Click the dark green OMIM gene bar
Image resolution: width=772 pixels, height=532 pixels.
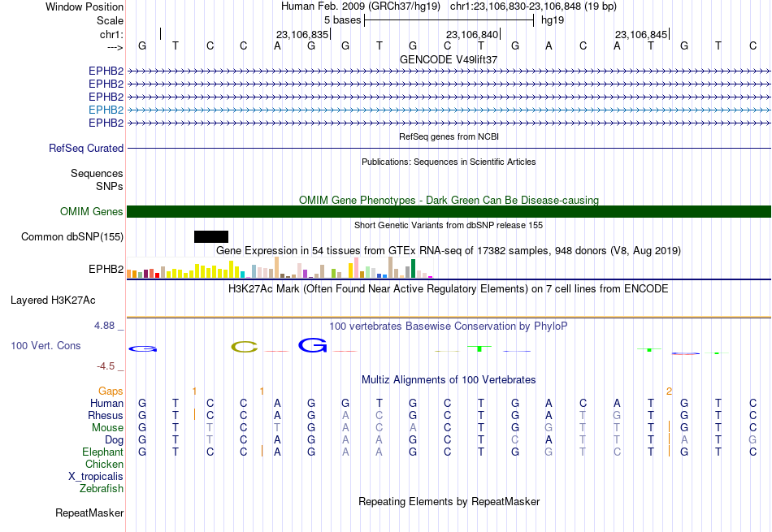tap(449, 212)
